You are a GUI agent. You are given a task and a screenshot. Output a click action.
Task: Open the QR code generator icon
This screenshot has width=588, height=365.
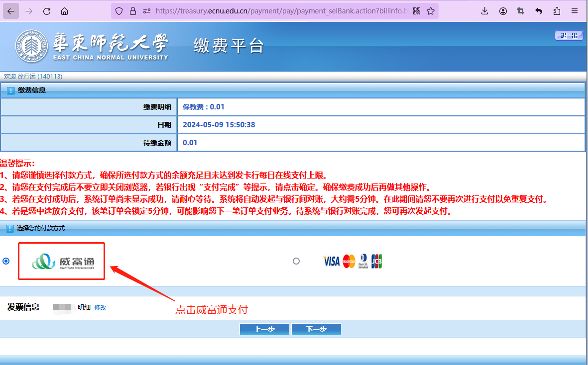[417, 11]
